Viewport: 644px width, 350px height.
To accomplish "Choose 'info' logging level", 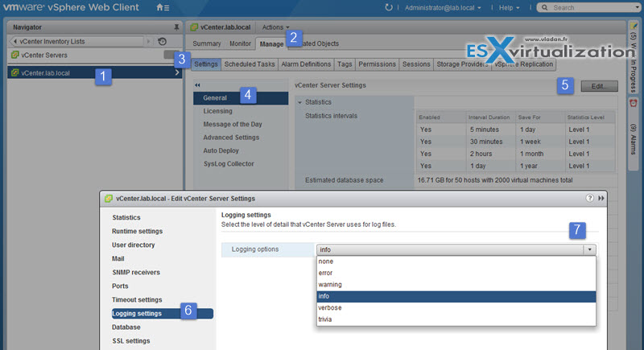I will [x=456, y=296].
